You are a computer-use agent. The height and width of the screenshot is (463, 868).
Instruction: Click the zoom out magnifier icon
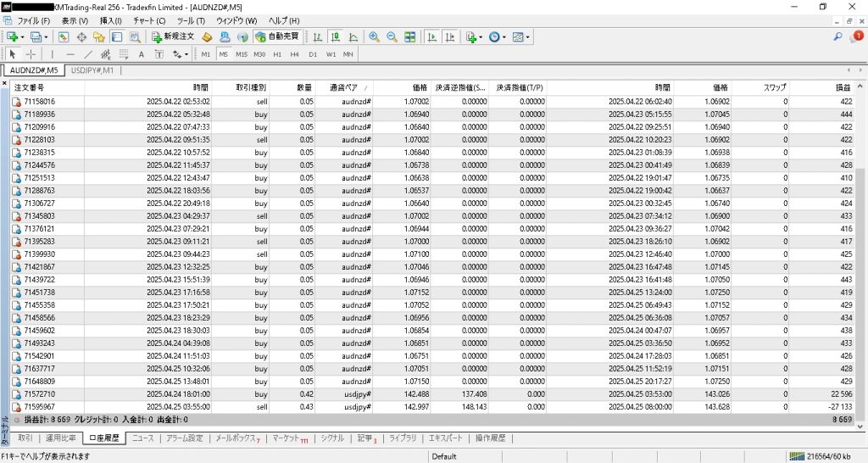[x=392, y=37]
